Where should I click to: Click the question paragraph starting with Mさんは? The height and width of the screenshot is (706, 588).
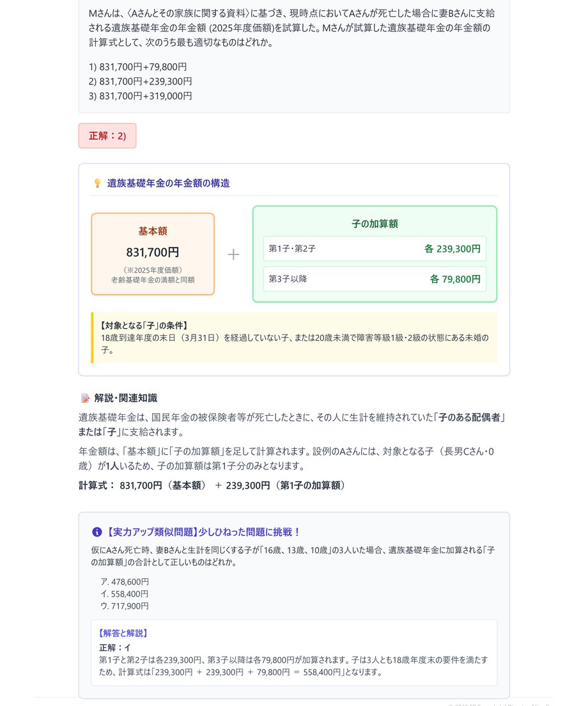coord(291,28)
